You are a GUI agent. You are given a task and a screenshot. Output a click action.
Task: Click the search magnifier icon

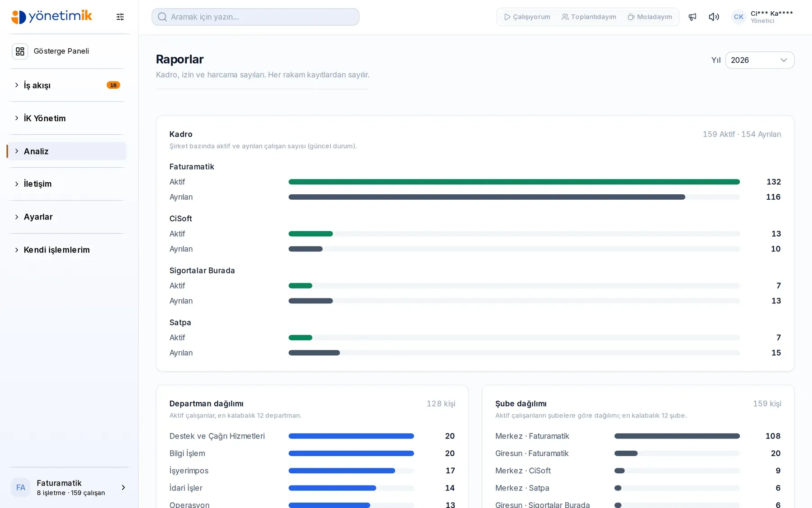(x=162, y=17)
